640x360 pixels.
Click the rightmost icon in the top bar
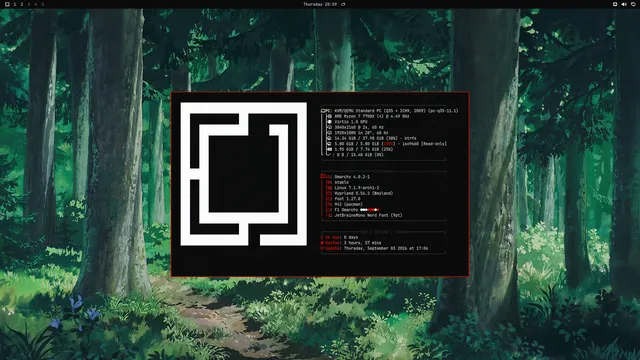[633, 4]
